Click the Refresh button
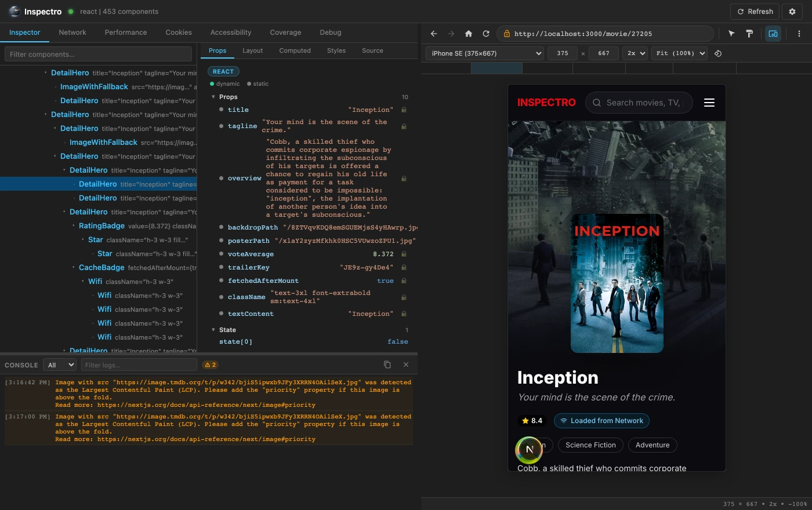 point(755,12)
